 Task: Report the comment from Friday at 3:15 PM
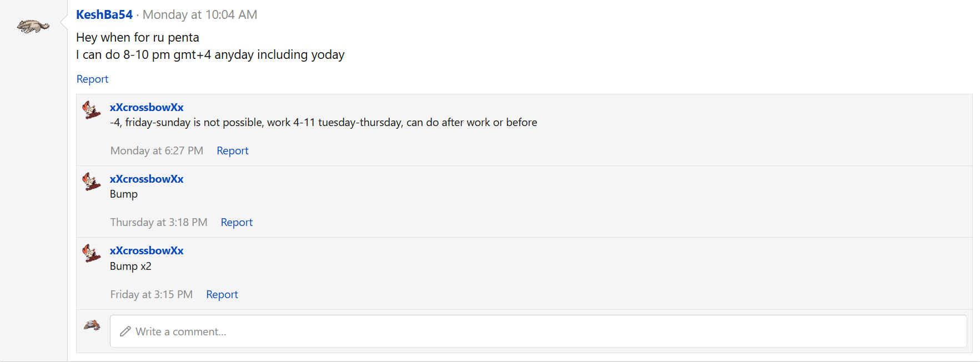[x=222, y=294]
